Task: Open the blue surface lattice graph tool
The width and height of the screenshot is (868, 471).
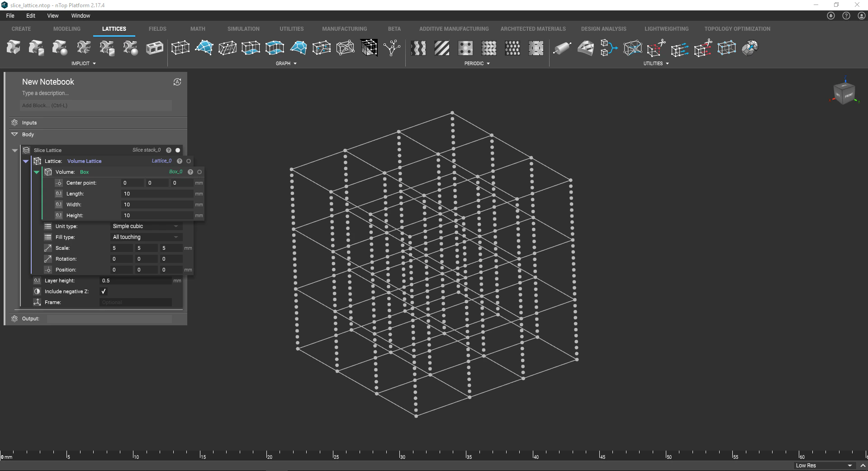Action: 204,48
